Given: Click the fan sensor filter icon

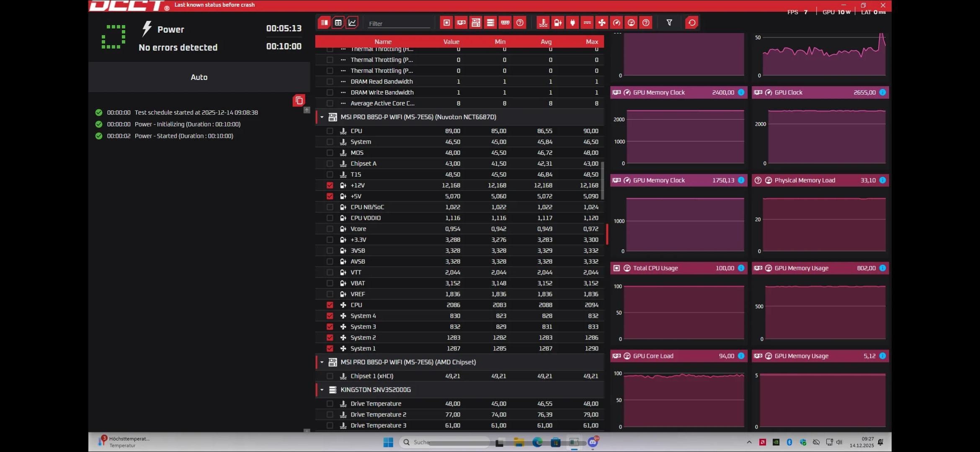Looking at the screenshot, I should tap(602, 23).
